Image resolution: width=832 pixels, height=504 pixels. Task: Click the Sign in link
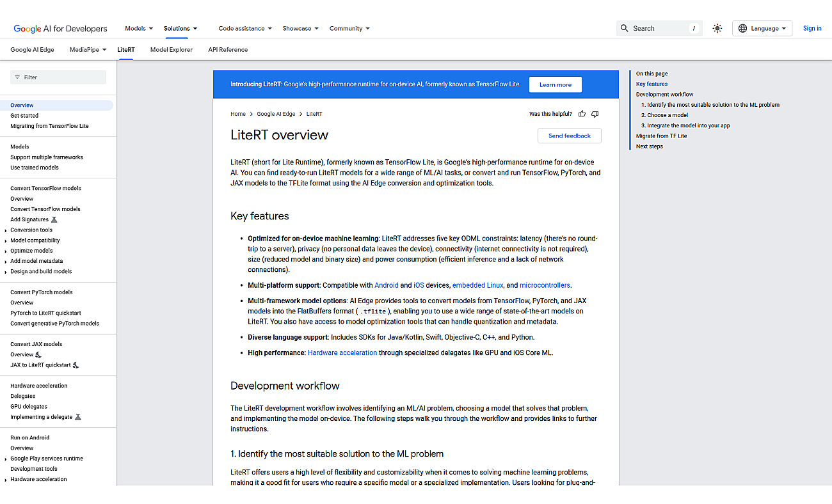812,28
